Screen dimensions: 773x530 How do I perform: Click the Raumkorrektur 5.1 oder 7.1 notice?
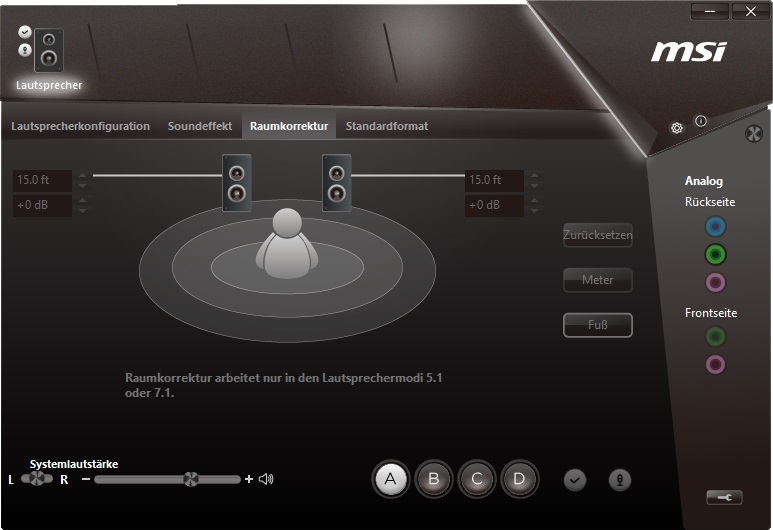(x=283, y=385)
